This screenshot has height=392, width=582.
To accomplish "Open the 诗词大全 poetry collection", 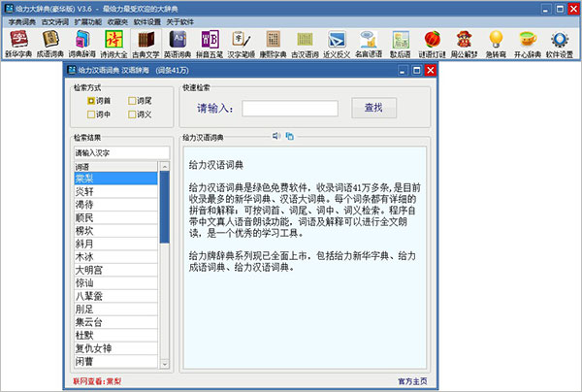I will pyautogui.click(x=113, y=45).
